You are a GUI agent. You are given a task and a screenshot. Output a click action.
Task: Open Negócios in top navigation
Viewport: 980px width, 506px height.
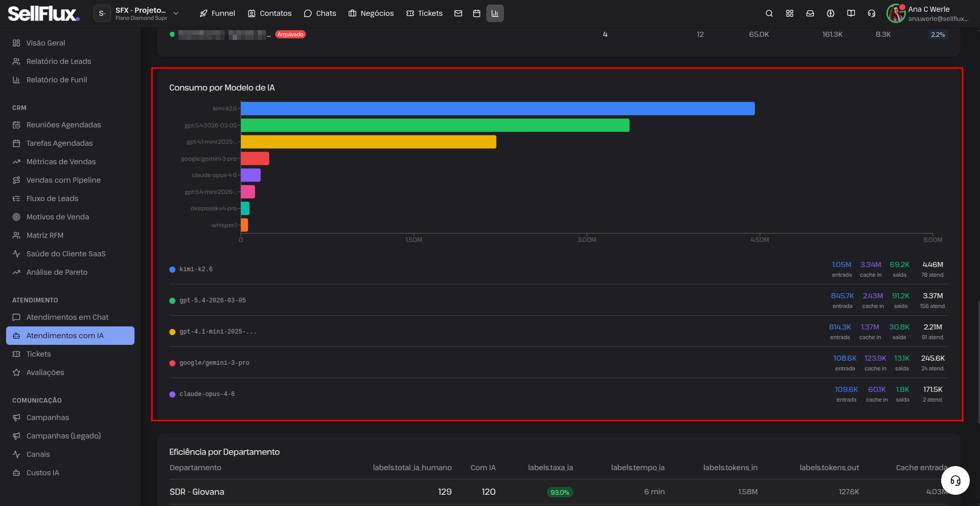coord(371,13)
